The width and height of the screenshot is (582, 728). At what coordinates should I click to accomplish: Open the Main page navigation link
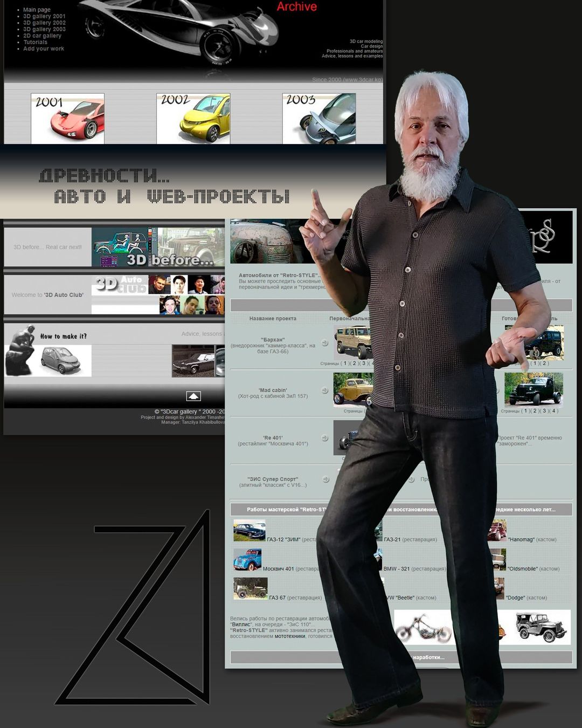(37, 10)
